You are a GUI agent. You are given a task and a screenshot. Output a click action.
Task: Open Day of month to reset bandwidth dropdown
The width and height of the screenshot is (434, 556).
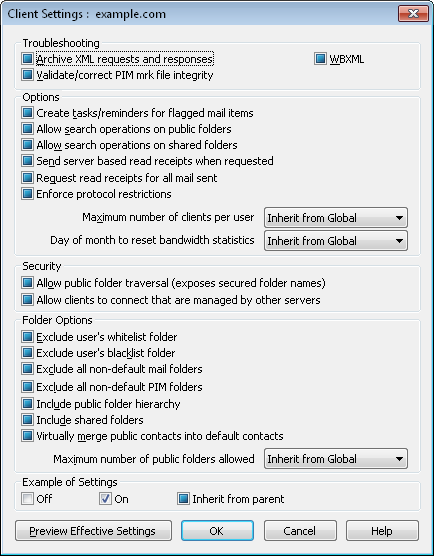pos(336,241)
